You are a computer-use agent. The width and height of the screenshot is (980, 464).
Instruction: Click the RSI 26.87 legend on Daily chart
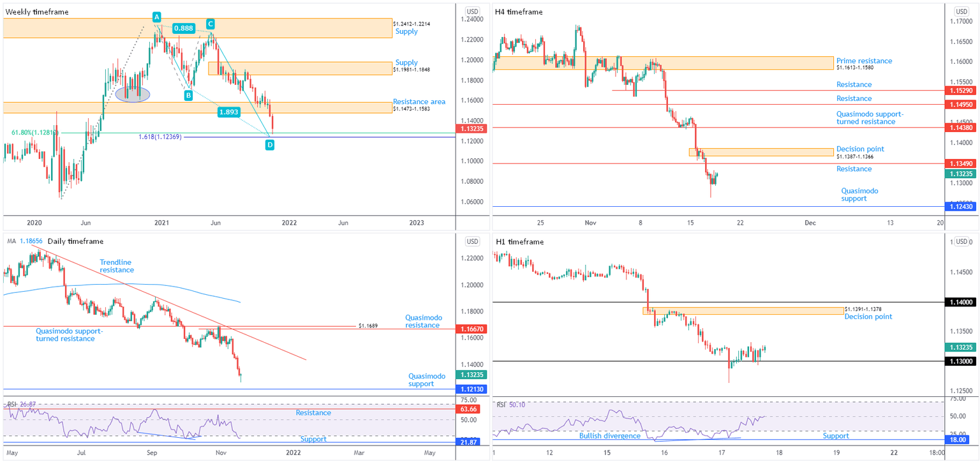21,404
